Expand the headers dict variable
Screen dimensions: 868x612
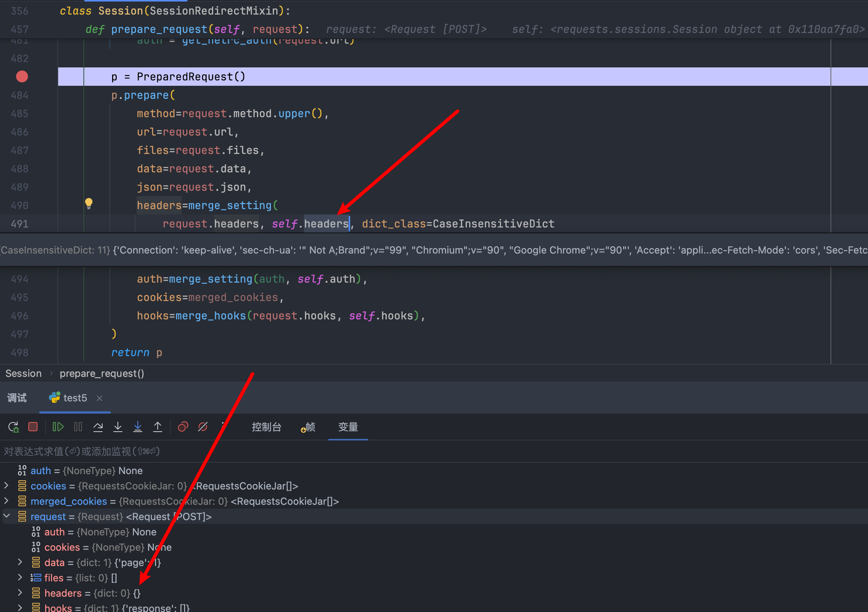click(x=20, y=593)
